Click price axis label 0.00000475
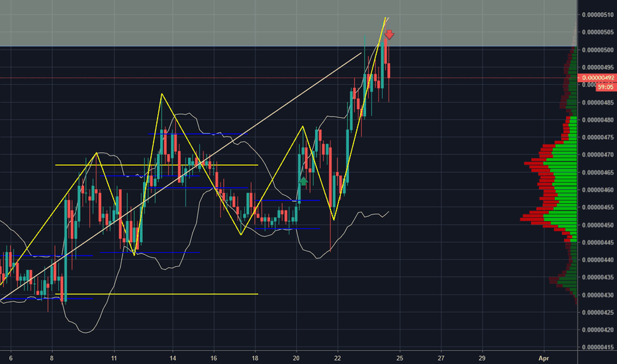This screenshot has width=617, height=364. 598,138
